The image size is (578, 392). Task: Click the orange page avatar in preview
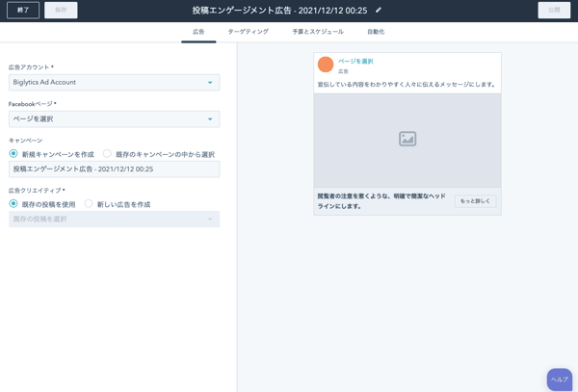(x=326, y=65)
